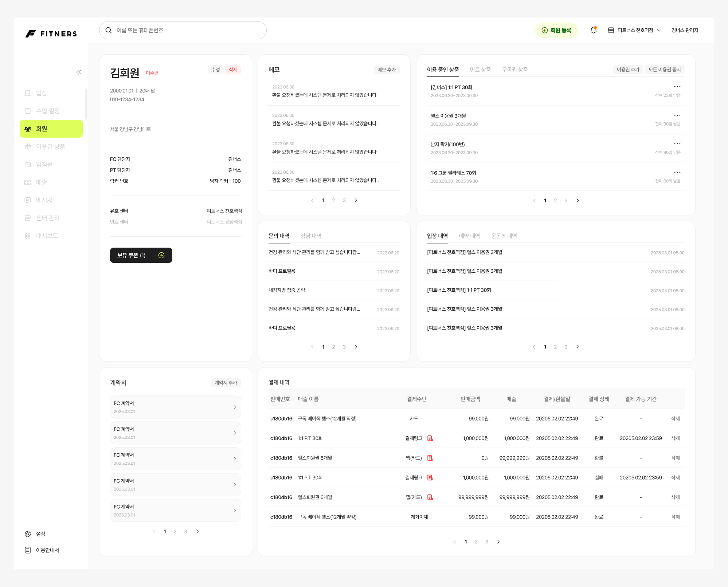The width and height of the screenshot is (728, 587).
Task: Open receipt icon for 실패 1:1 P.T 30회 row
Action: (430, 477)
